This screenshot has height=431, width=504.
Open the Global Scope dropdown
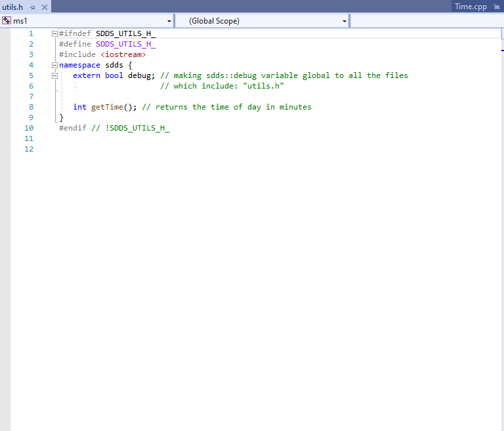click(x=345, y=21)
